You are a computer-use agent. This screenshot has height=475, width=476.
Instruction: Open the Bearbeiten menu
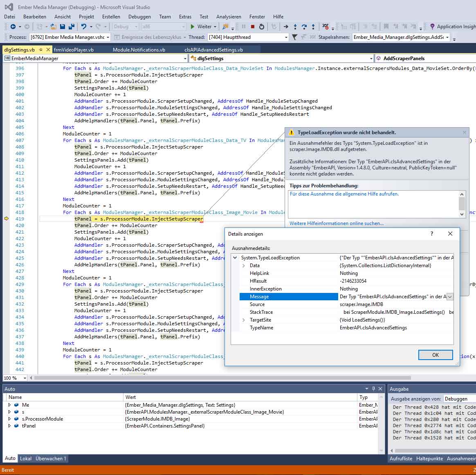click(x=35, y=17)
